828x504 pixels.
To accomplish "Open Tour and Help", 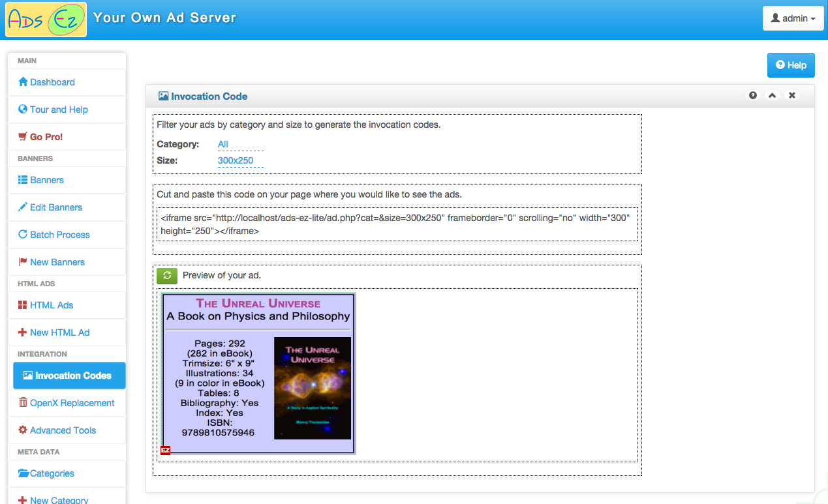I will click(67, 110).
